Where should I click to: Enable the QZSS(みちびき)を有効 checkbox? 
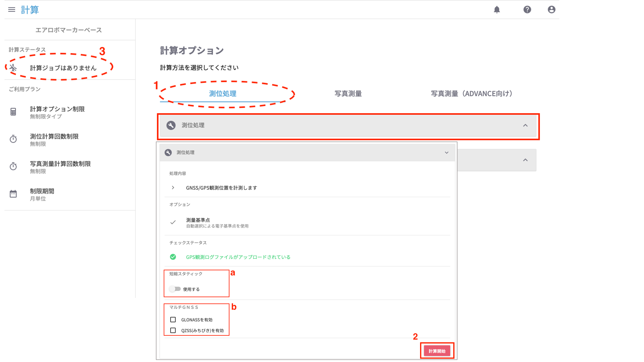(173, 330)
